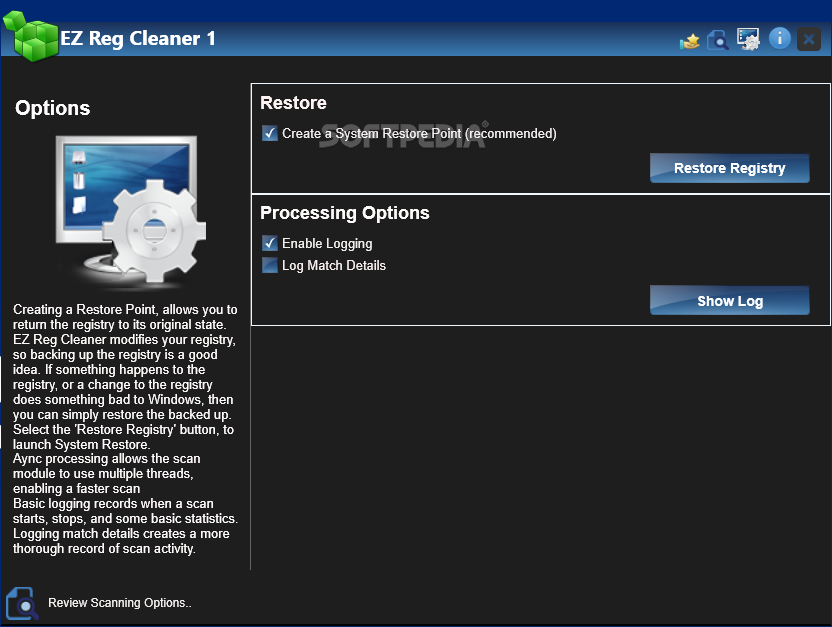
Task: Click the Options heading in left panel
Action: pos(52,108)
